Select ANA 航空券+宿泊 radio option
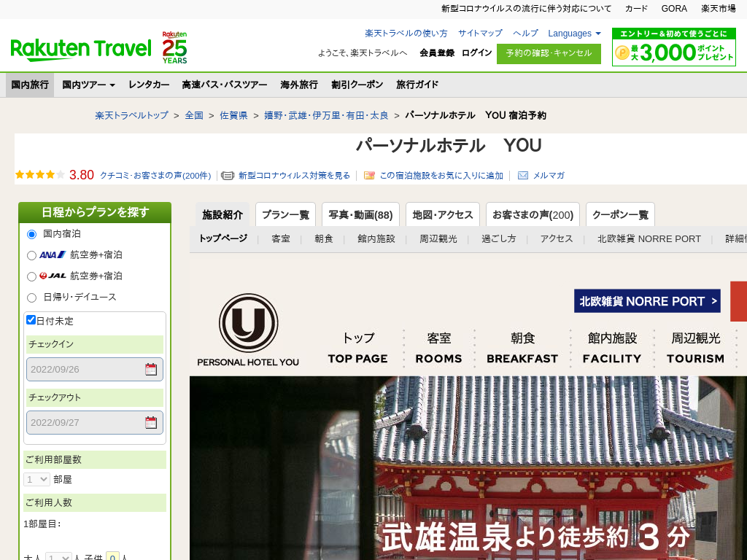The image size is (747, 560). (31, 255)
